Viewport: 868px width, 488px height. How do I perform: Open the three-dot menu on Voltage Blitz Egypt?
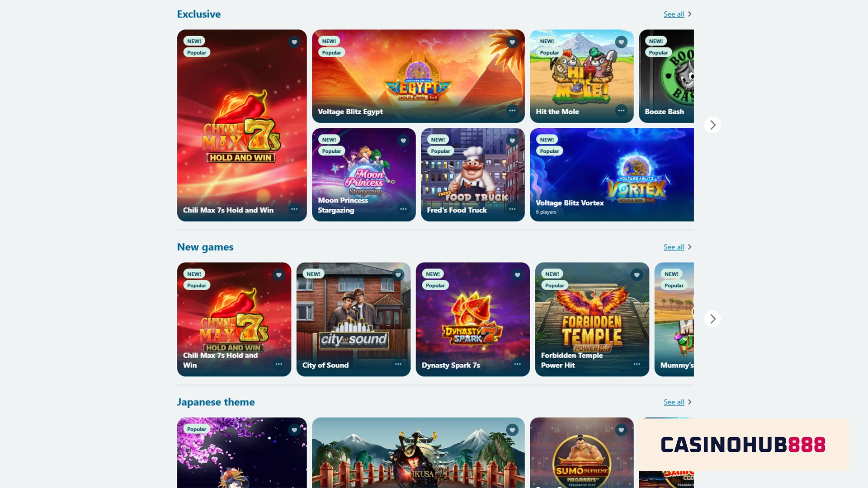point(512,111)
